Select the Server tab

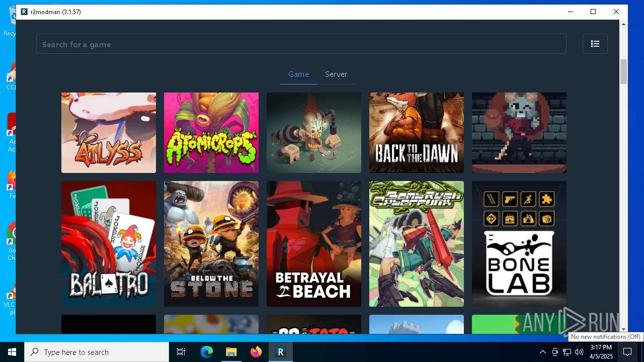click(x=336, y=74)
